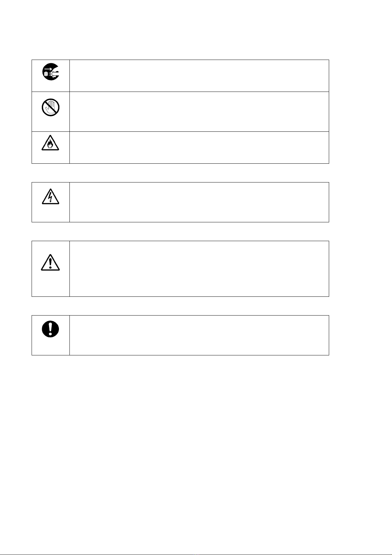Select the electric shock lightning bolt icon
Viewport: 392px width, 555px height.
pyautogui.click(x=50, y=197)
